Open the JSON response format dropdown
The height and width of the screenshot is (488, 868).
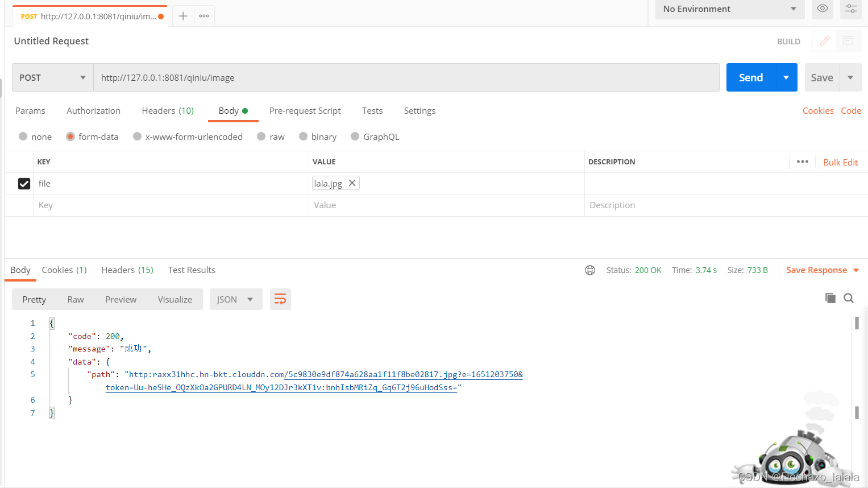(235, 299)
